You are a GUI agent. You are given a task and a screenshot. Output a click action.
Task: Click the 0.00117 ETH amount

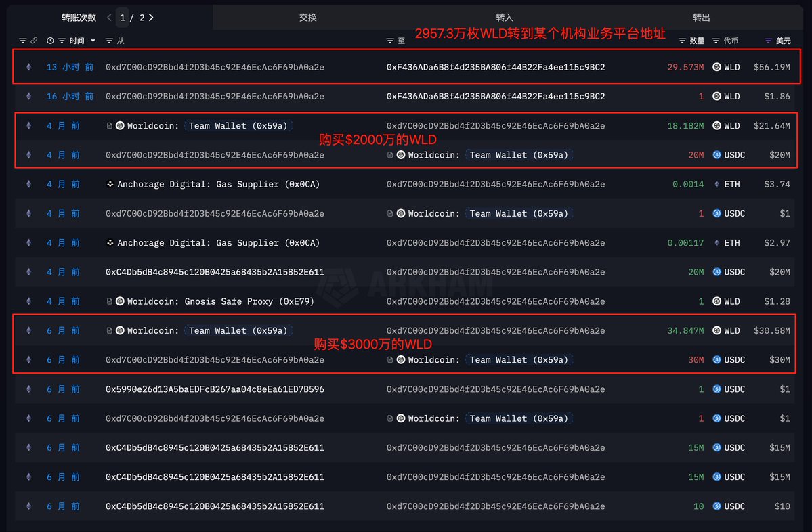point(685,243)
